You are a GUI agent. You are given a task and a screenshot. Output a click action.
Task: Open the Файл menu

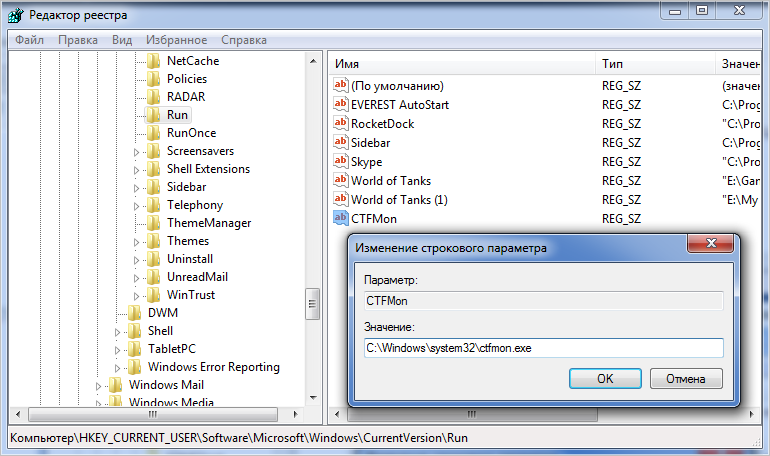29,40
